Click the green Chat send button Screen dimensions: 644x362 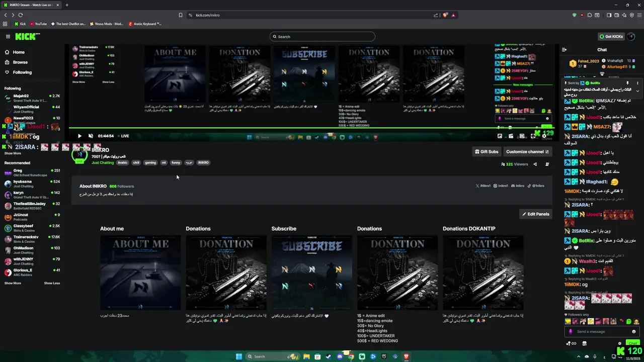[x=632, y=343]
